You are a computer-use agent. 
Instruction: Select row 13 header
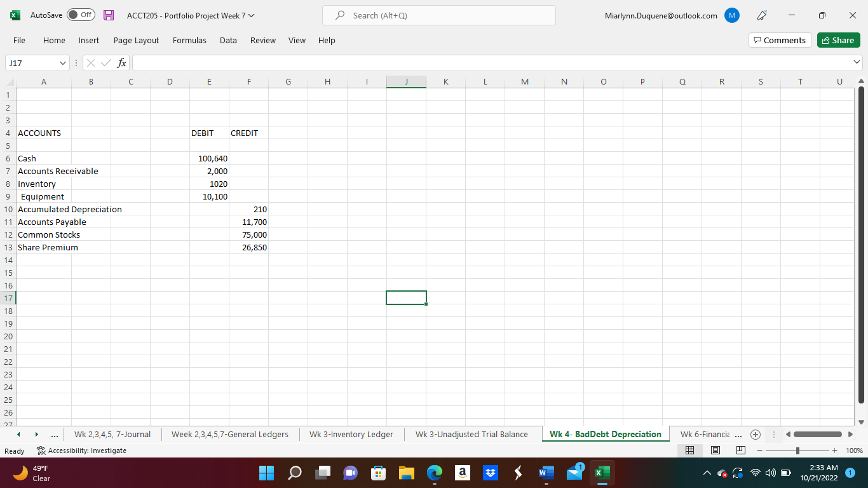coord(8,247)
